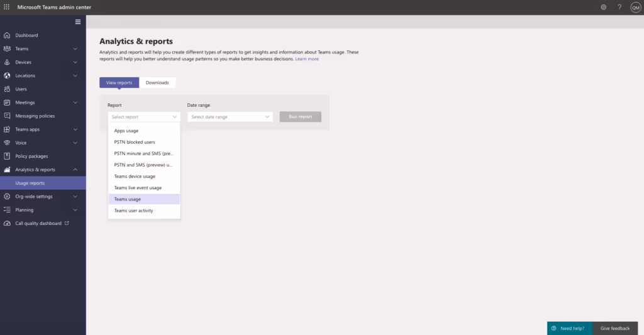Collapse the Analytics & reports chevron
The width and height of the screenshot is (644, 335).
(75, 170)
